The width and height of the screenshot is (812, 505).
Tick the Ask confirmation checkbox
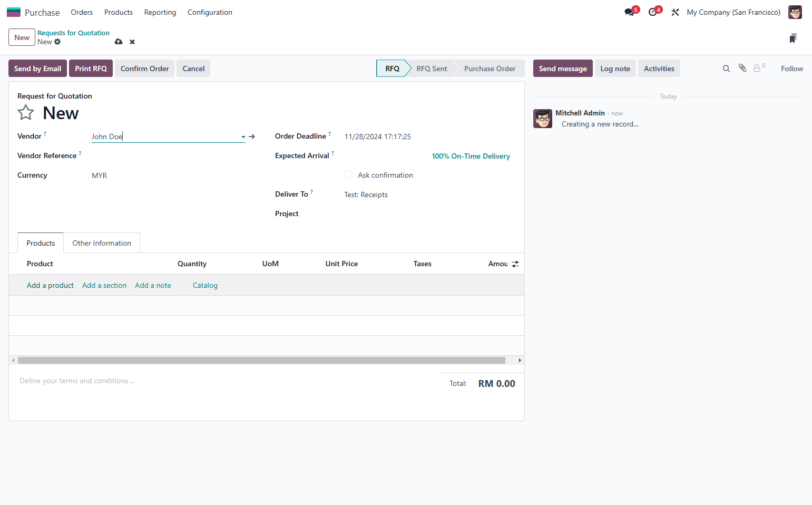(x=348, y=175)
